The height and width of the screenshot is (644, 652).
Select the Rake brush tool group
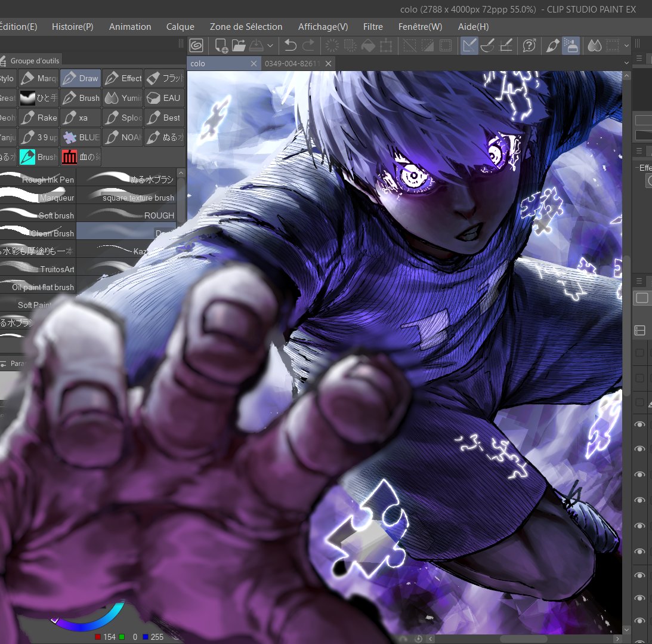39,118
